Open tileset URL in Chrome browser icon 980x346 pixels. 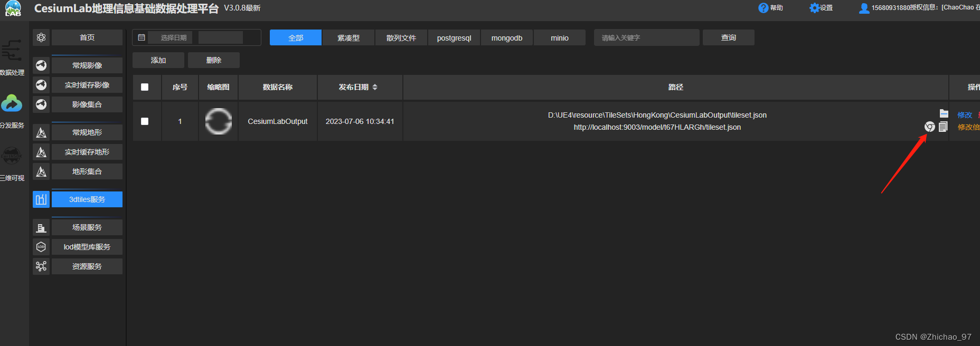[x=929, y=127]
